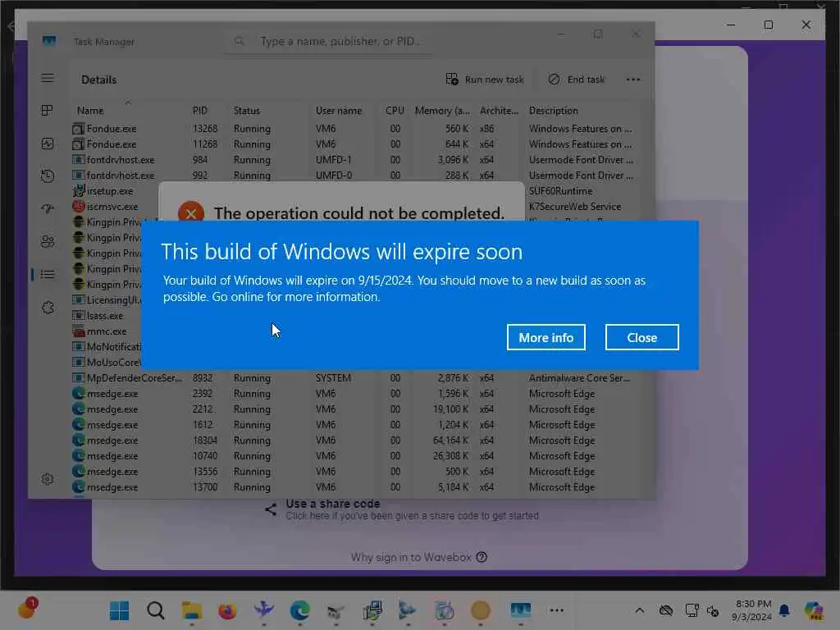Select msedge.exe row with PID 2392
The image size is (840, 630).
pos(354,394)
